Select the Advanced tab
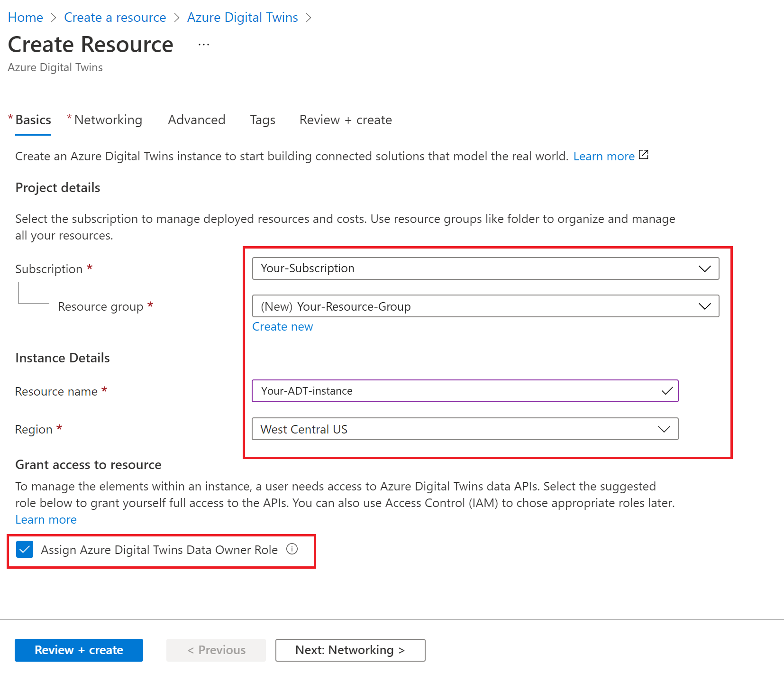Screen dimensions: 784x683 pyautogui.click(x=196, y=120)
